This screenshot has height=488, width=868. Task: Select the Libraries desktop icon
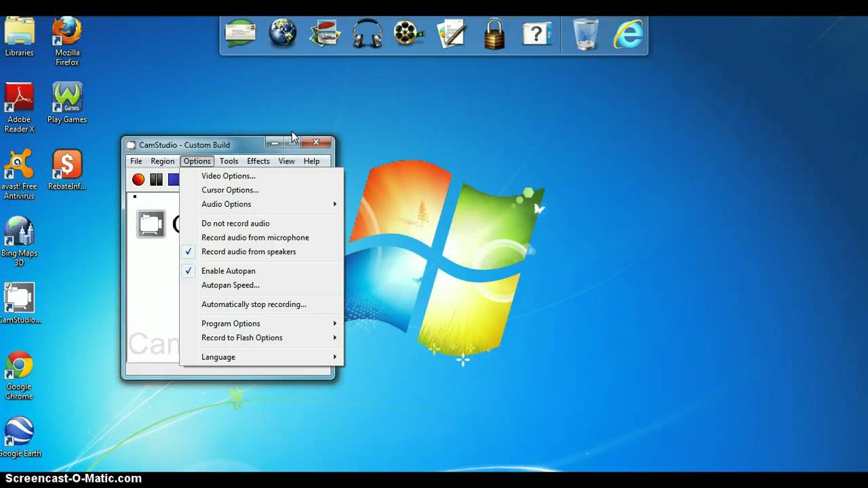tap(19, 36)
